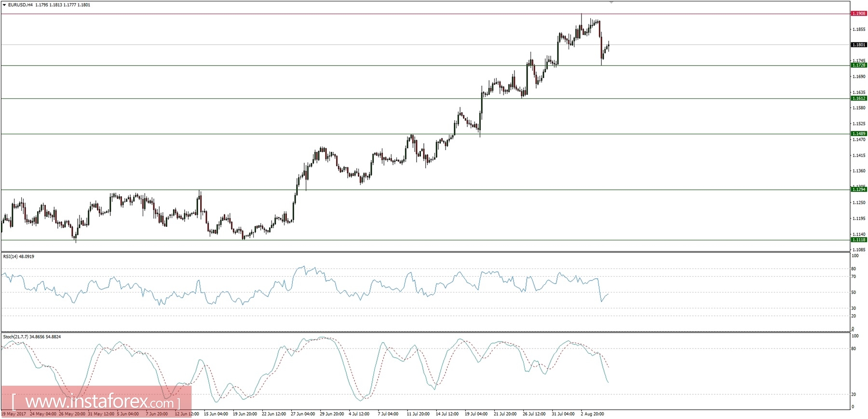This screenshot has height=419, width=868.
Task: Click the 70 level on RSI scale
Action: pos(854,277)
